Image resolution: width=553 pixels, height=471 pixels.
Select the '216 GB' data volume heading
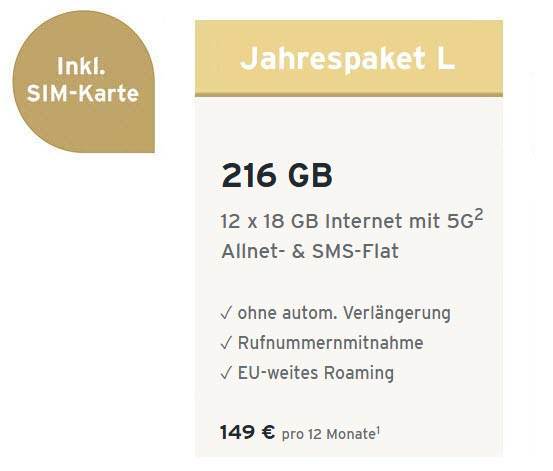coord(277,175)
